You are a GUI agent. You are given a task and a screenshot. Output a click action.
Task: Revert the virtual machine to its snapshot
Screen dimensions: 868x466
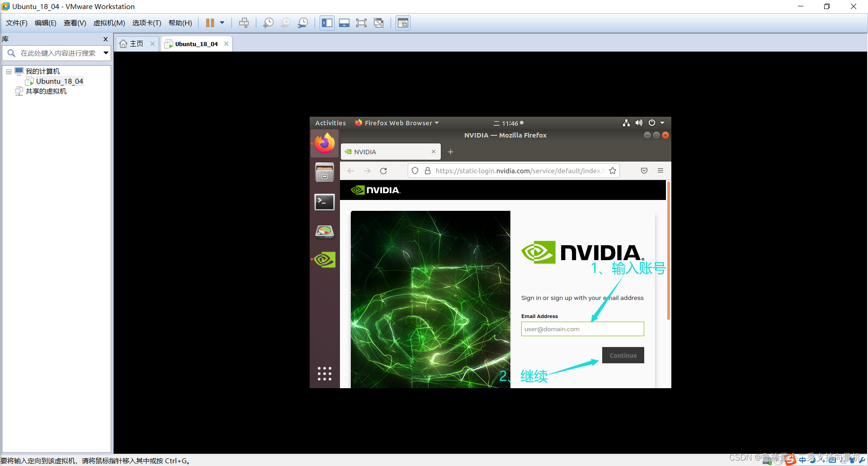pyautogui.click(x=286, y=23)
